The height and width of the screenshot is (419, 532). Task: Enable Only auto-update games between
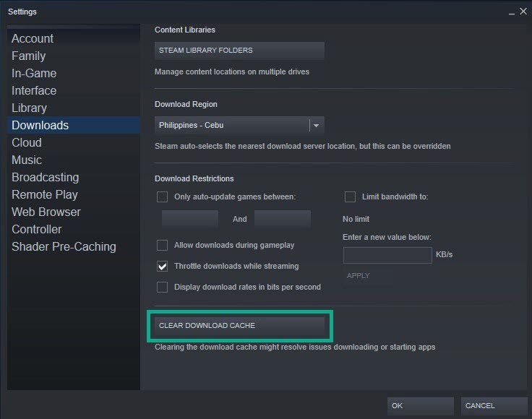162,196
